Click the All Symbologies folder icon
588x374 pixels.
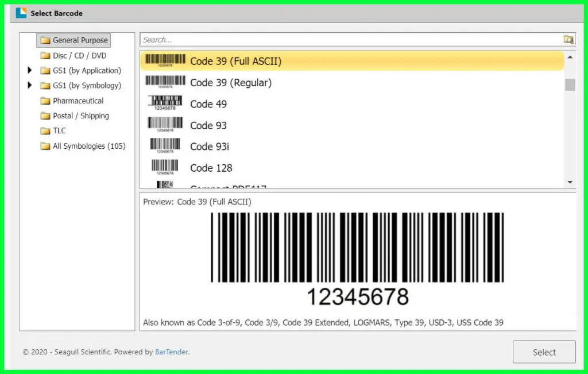click(45, 146)
